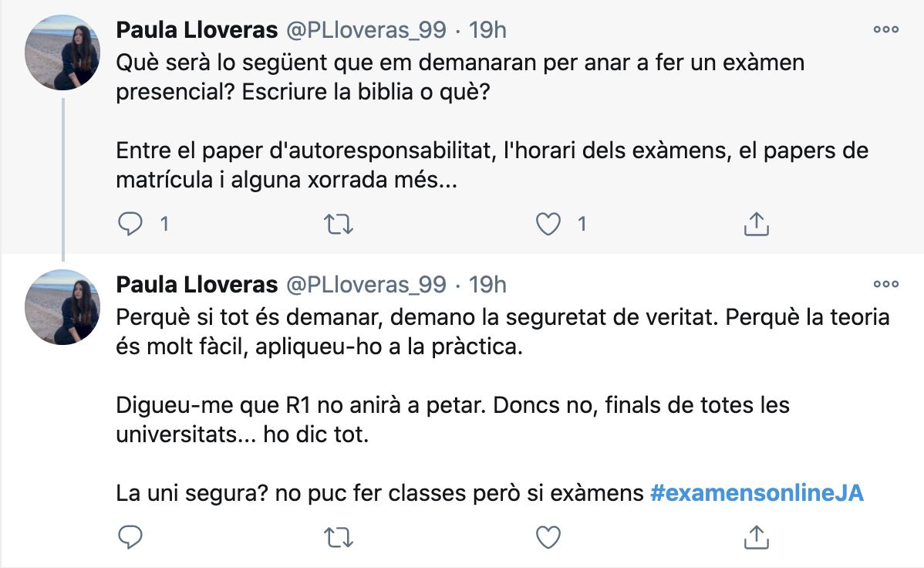The image size is (924, 568).
Task: Open more options menu on second tweet
Action: pos(885,284)
